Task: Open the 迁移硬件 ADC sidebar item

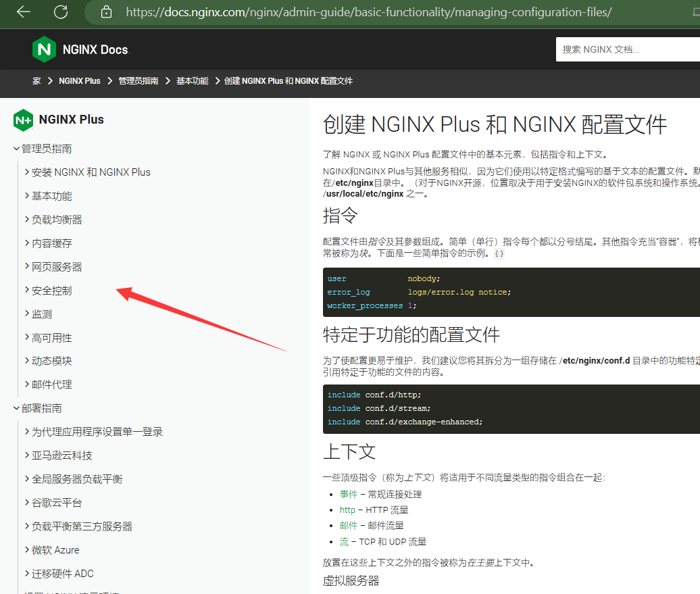Action: 62,574
